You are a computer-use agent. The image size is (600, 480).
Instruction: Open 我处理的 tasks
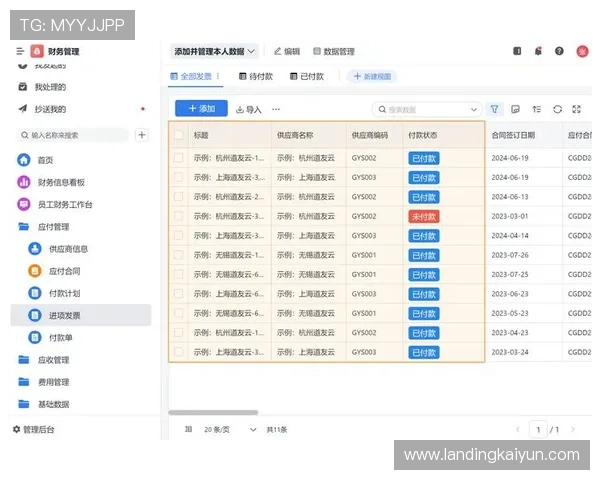point(50,87)
